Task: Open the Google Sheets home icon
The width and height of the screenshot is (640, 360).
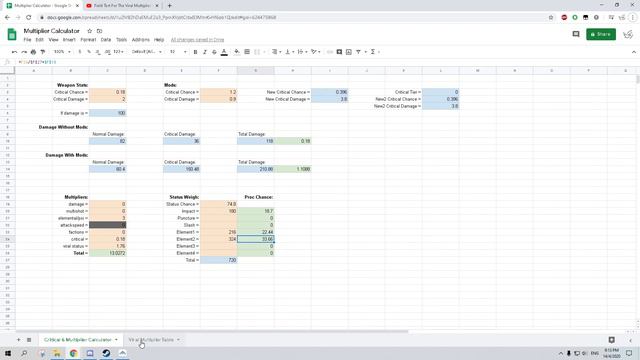Action: [12, 34]
